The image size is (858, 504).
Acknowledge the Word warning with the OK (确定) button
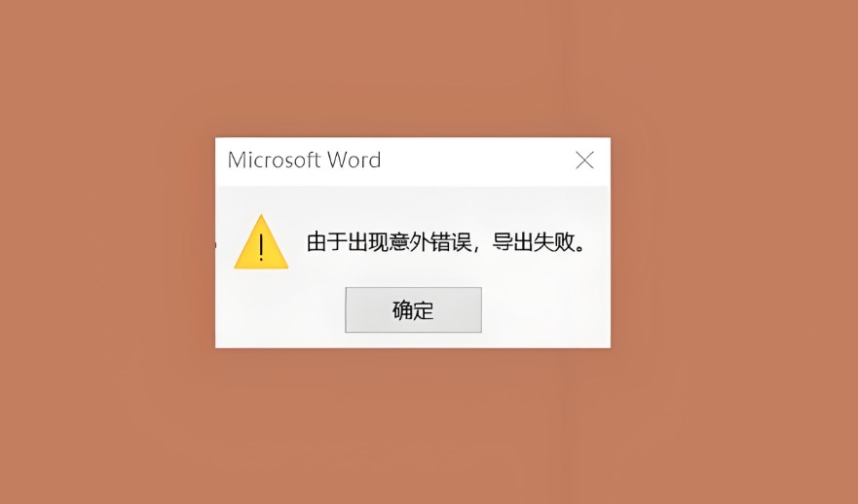(x=413, y=310)
